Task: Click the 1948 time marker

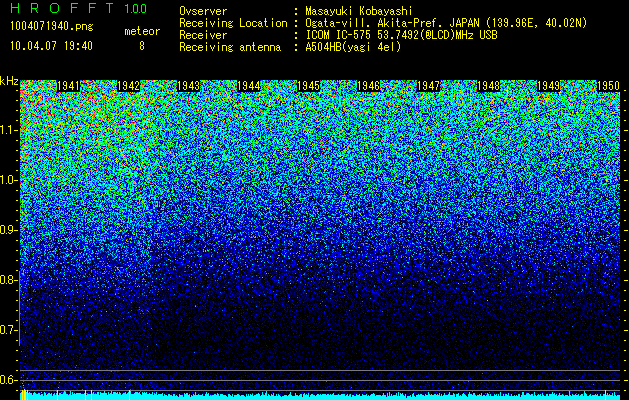Action: pyautogui.click(x=489, y=86)
